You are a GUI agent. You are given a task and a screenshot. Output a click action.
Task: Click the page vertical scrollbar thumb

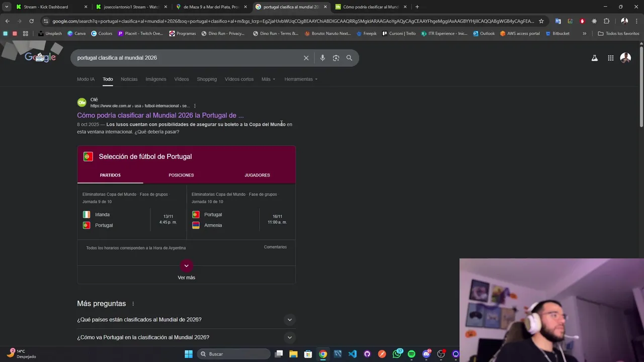pyautogui.click(x=641, y=85)
